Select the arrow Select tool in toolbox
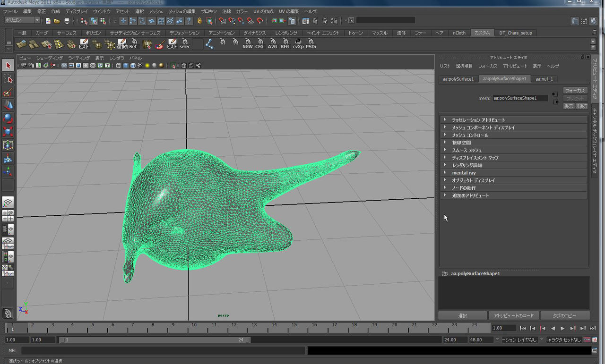The image size is (605, 364). click(8, 65)
